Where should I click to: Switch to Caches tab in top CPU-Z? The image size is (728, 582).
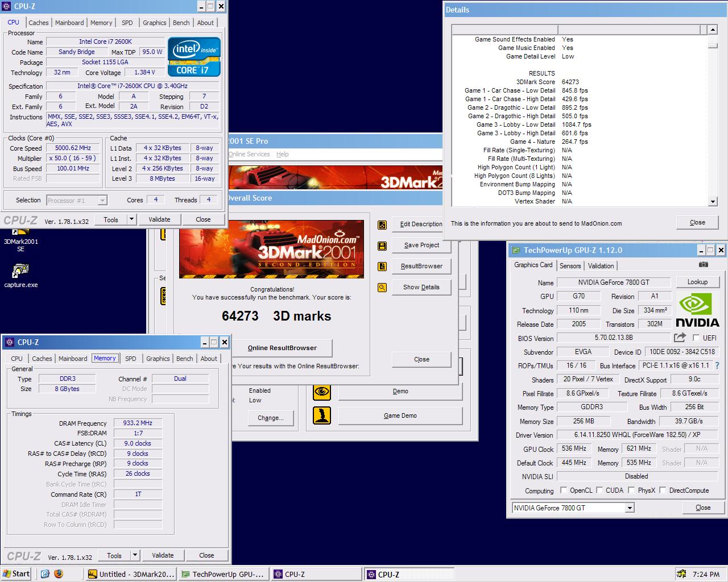coord(39,23)
